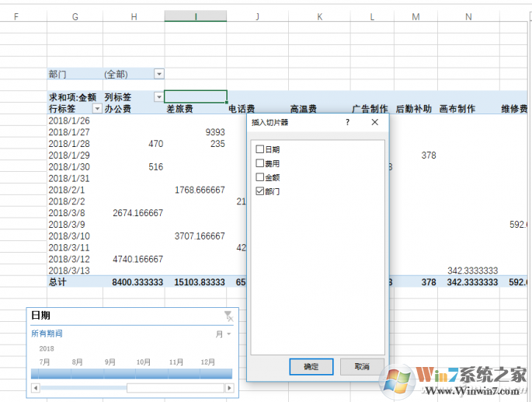Confirm with the 确定 button

(311, 366)
